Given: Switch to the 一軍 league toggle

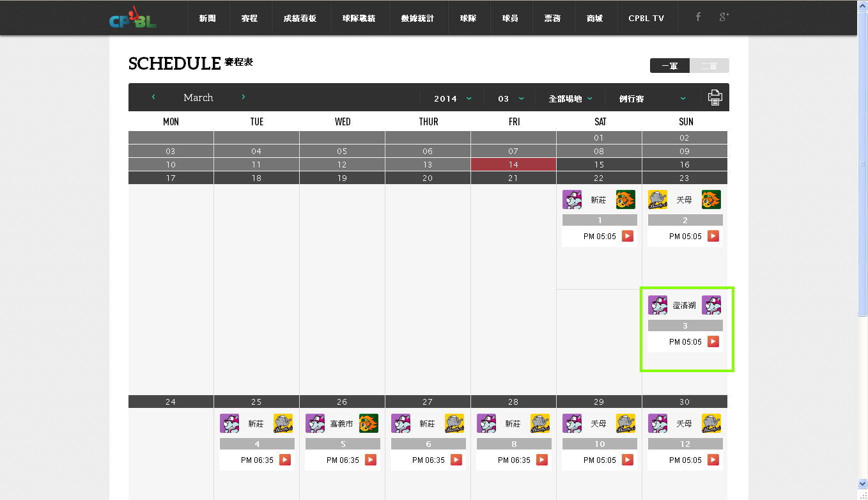Looking at the screenshot, I should coord(670,66).
